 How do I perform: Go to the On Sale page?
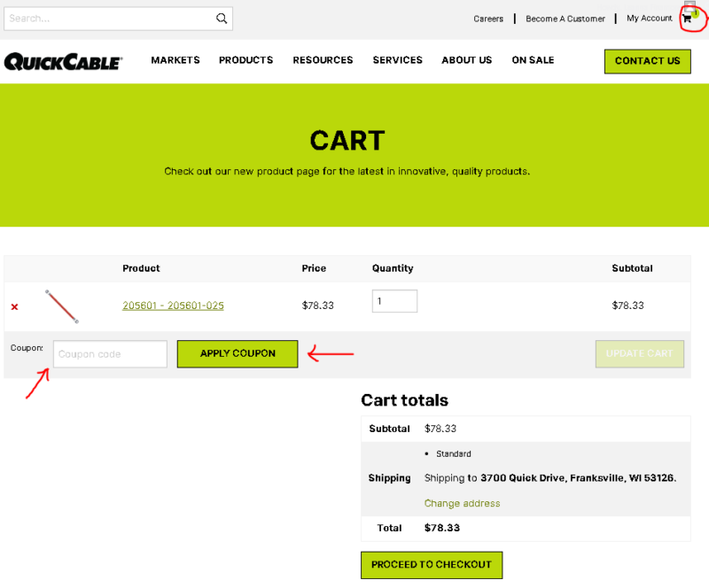pyautogui.click(x=533, y=60)
